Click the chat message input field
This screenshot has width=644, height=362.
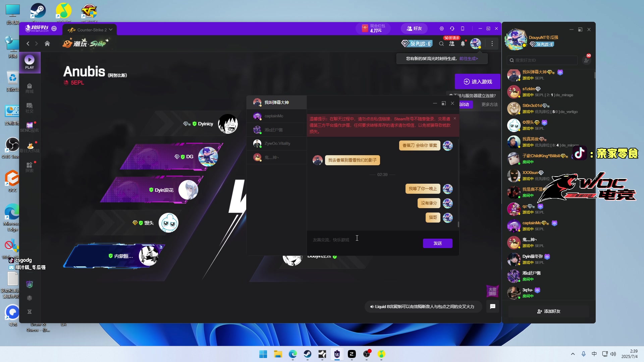[364, 240]
